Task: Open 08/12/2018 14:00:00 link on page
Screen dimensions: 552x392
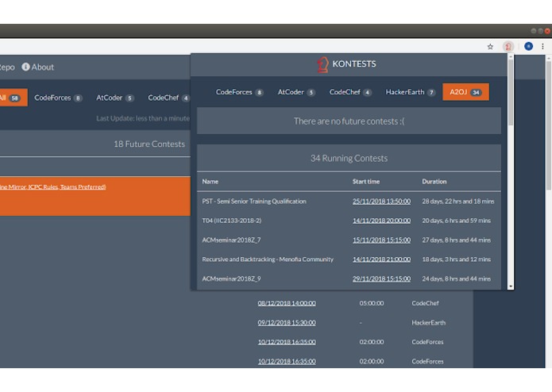Action: coord(287,303)
